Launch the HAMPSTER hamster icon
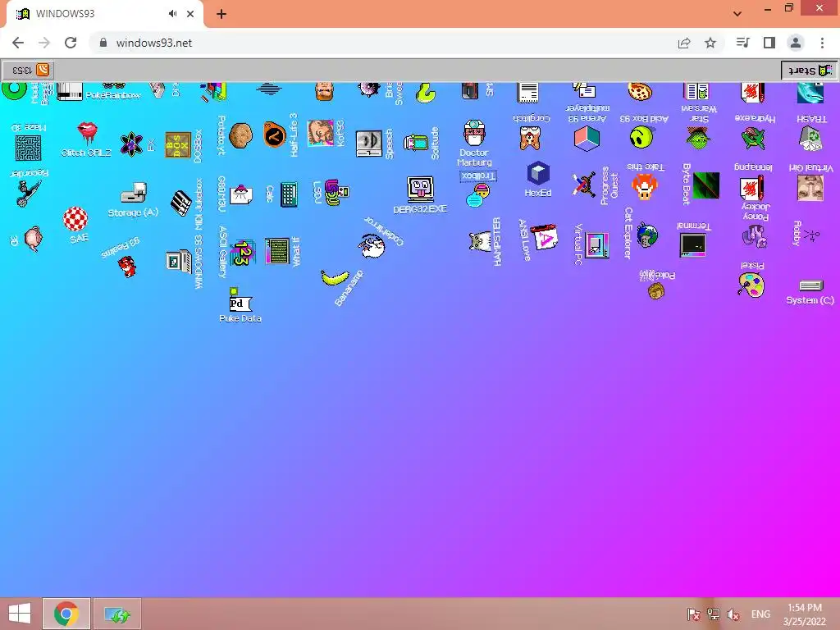The width and height of the screenshot is (840, 630). point(480,241)
